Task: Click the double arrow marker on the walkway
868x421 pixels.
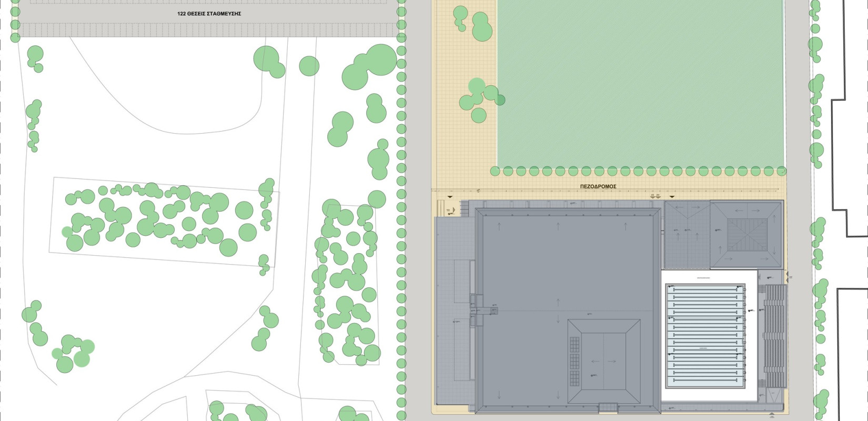Action: (x=655, y=196)
